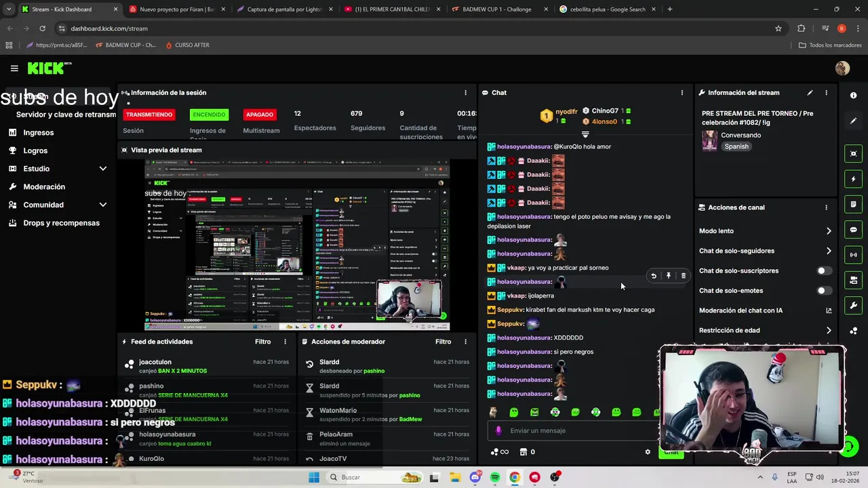Reload the page
Screen dimensions: 868x488
pos(42,28)
